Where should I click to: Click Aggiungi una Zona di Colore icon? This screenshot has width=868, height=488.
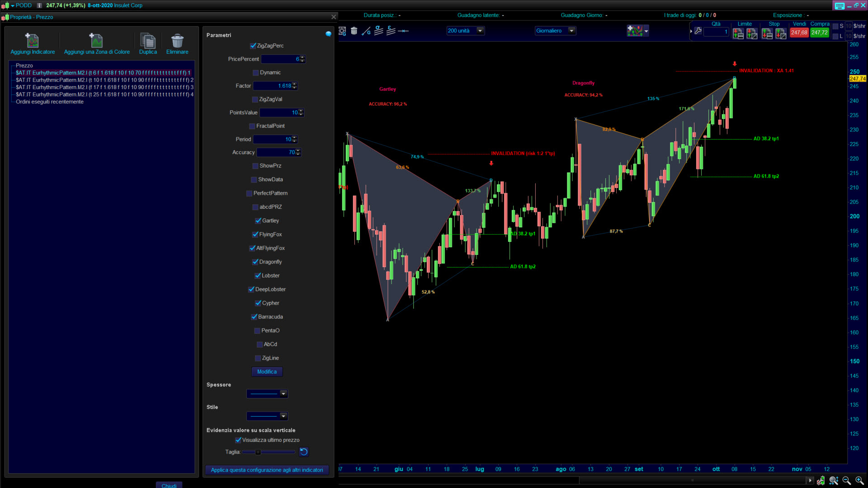pos(96,41)
